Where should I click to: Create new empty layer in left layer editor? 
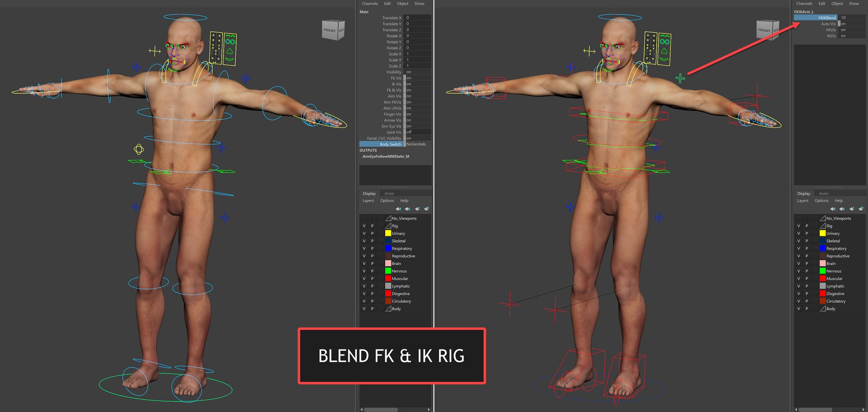point(417,209)
